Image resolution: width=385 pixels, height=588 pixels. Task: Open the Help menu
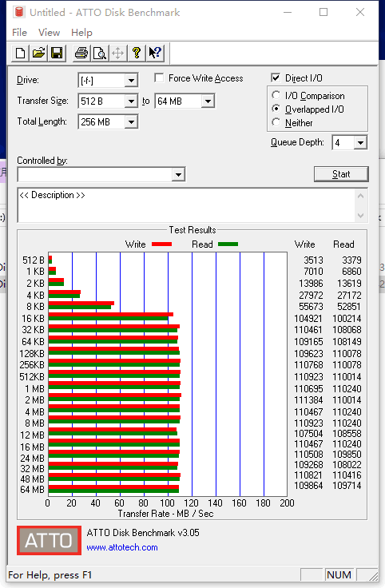(81, 33)
